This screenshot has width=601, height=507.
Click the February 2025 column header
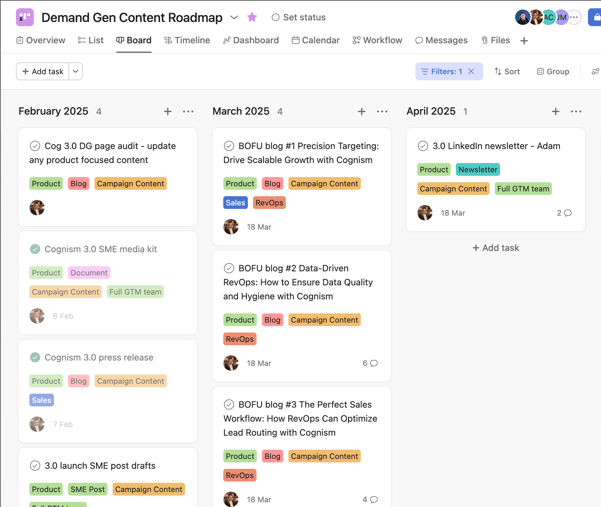pyautogui.click(x=53, y=111)
